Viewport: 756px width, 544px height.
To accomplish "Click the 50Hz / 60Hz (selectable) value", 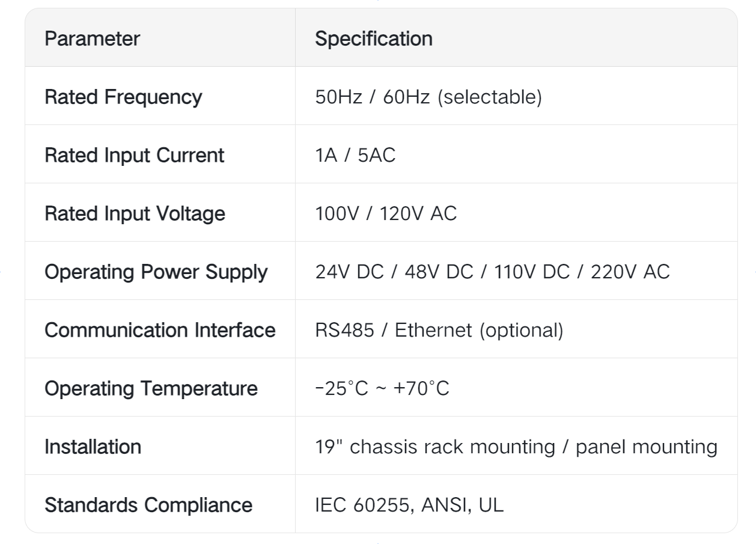I will (x=428, y=97).
